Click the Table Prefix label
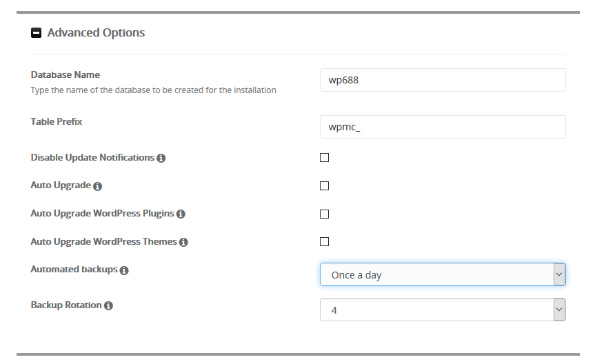This screenshot has width=595, height=364. (x=56, y=121)
